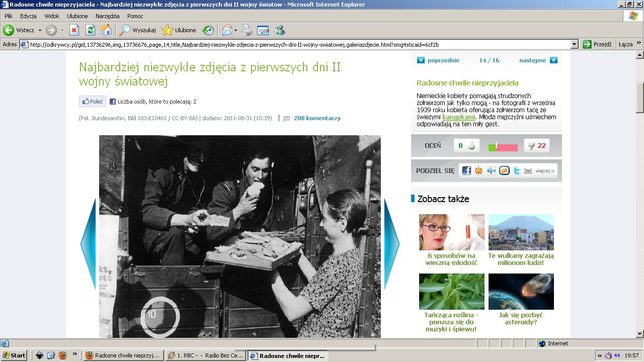Click the green-red rating bar
This screenshot has width=644, height=362.
pyautogui.click(x=503, y=147)
